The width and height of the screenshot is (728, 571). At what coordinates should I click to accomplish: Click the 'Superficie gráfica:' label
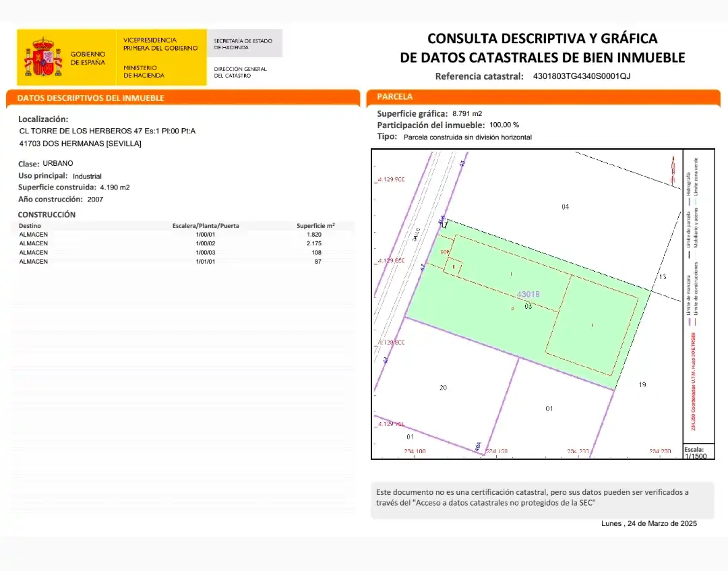[x=413, y=114]
